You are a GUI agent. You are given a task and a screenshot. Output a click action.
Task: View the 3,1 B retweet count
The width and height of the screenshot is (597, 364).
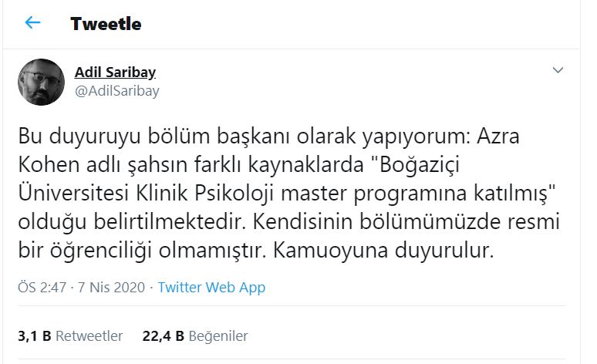34,336
